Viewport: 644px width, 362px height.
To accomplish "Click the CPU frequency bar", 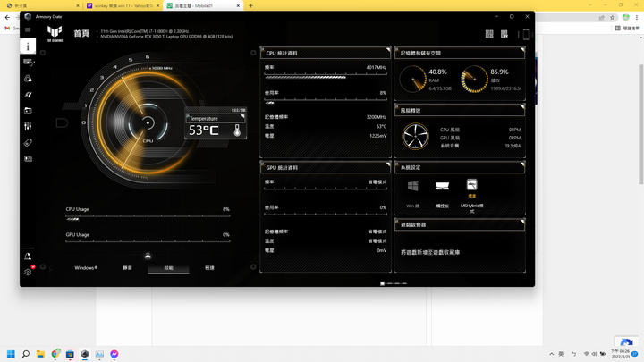I will point(326,76).
